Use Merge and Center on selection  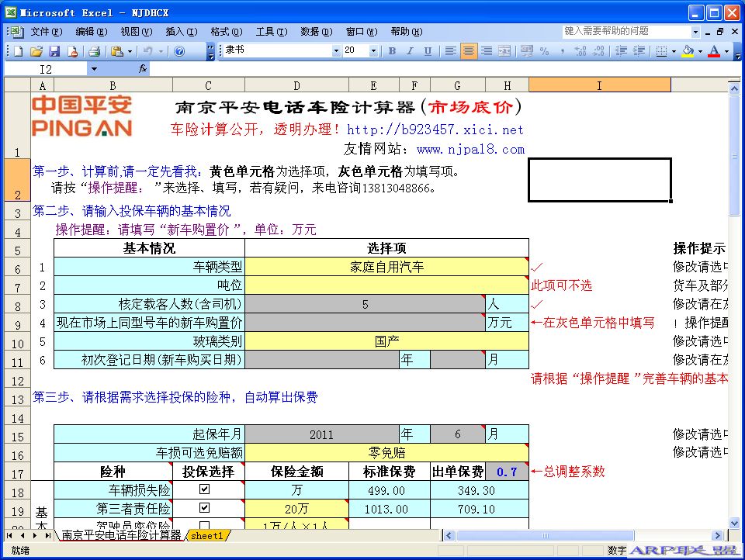coord(505,52)
